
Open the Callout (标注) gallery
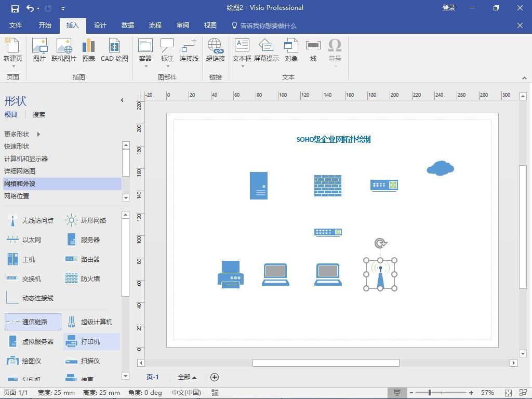tap(167, 53)
